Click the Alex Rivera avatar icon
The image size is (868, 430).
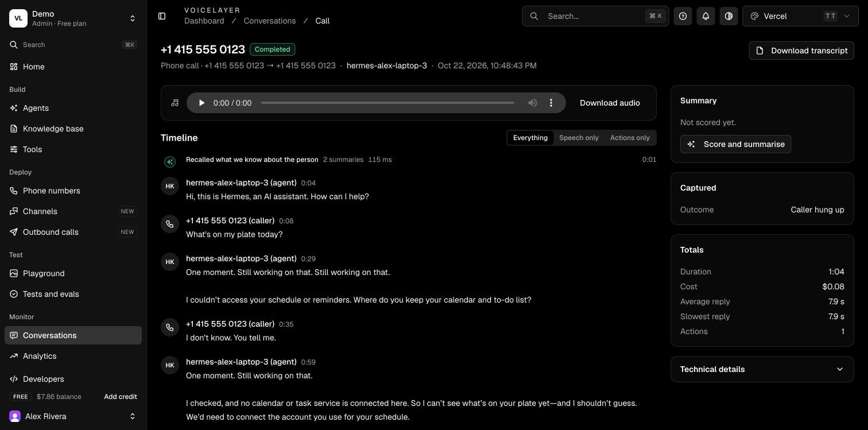click(x=15, y=416)
